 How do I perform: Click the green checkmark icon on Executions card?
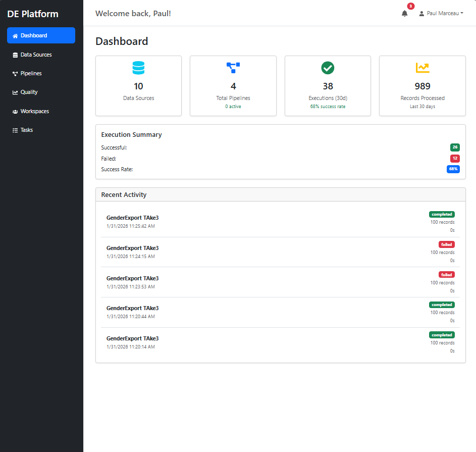pos(328,68)
